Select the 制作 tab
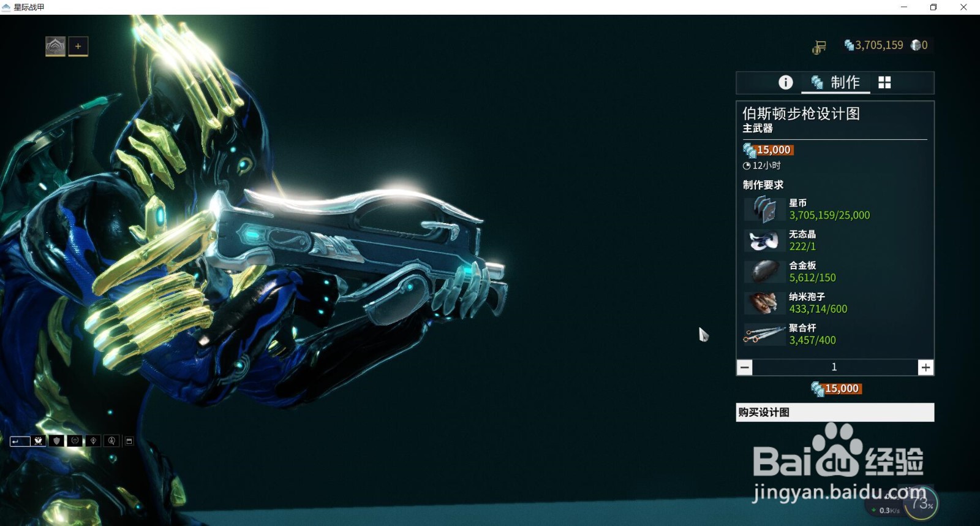This screenshot has height=526, width=980. click(x=835, y=82)
